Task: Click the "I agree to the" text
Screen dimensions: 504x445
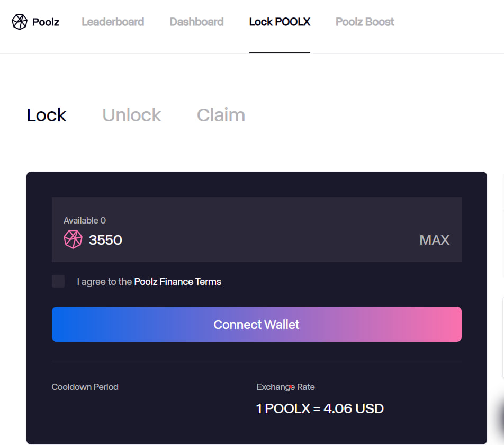Action: coord(104,282)
